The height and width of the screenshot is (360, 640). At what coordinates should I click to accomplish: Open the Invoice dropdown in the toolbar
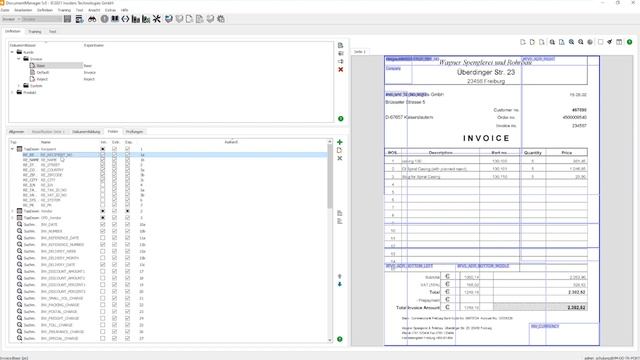(11, 19)
